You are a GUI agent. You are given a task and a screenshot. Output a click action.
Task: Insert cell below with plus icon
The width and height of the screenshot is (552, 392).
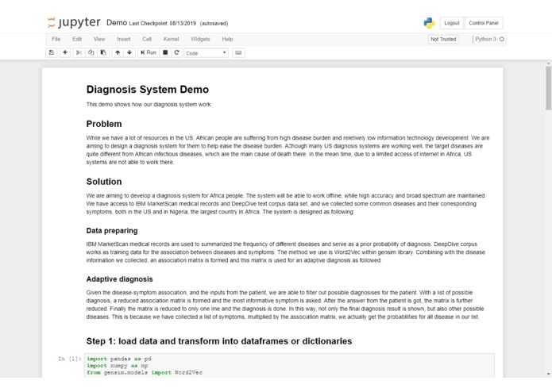[x=65, y=52]
